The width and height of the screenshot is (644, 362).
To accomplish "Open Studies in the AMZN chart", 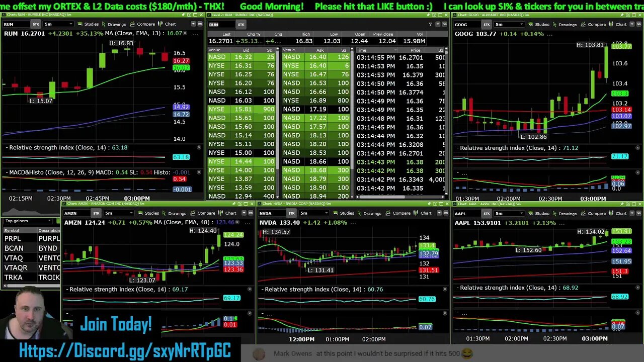I will (x=148, y=213).
